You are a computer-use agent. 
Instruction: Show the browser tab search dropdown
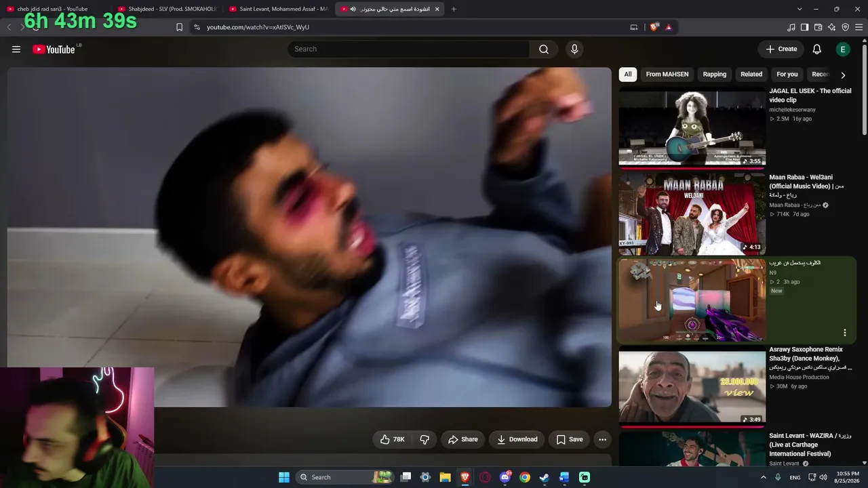pos(800,9)
